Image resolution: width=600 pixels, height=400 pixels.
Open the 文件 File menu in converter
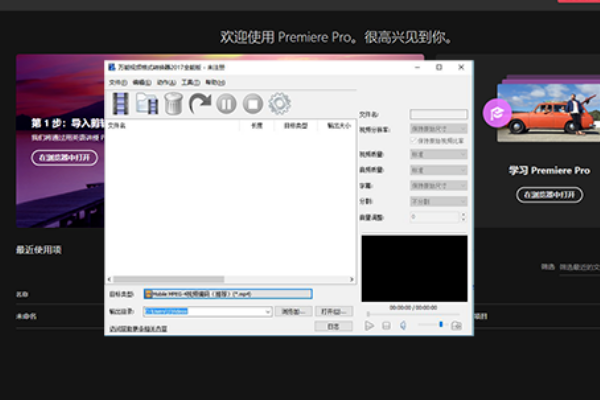tap(118, 83)
